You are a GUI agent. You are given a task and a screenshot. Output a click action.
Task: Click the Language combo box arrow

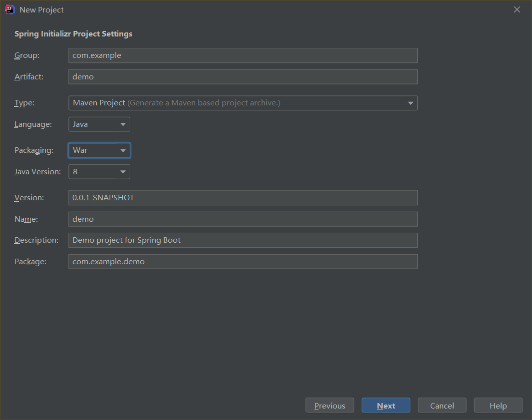tap(123, 124)
